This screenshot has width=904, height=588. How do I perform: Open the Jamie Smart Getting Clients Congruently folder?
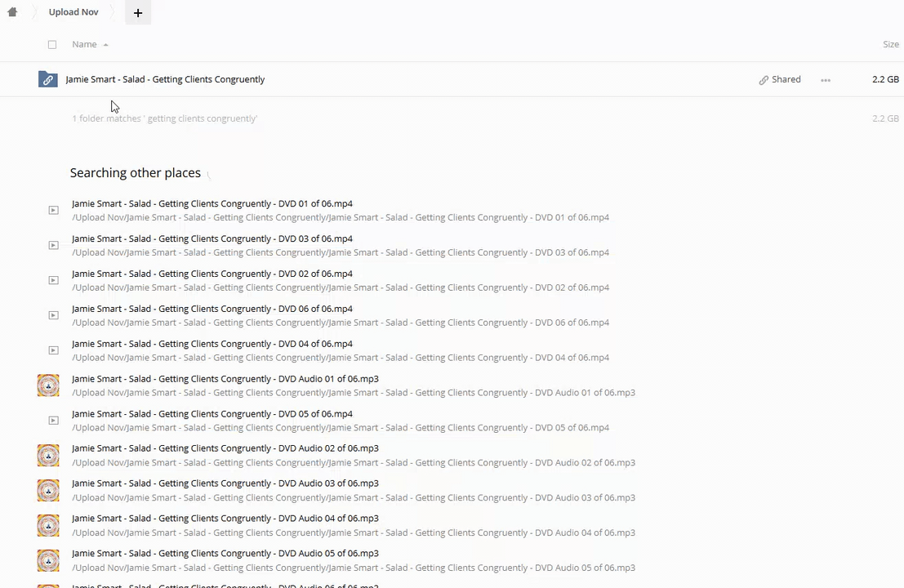click(x=165, y=79)
